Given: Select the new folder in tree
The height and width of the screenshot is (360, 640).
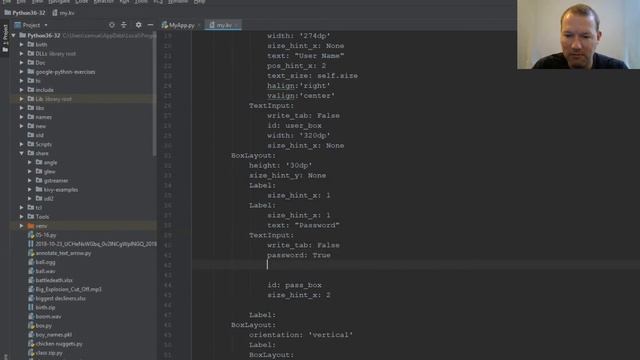Looking at the screenshot, I should tap(37, 126).
